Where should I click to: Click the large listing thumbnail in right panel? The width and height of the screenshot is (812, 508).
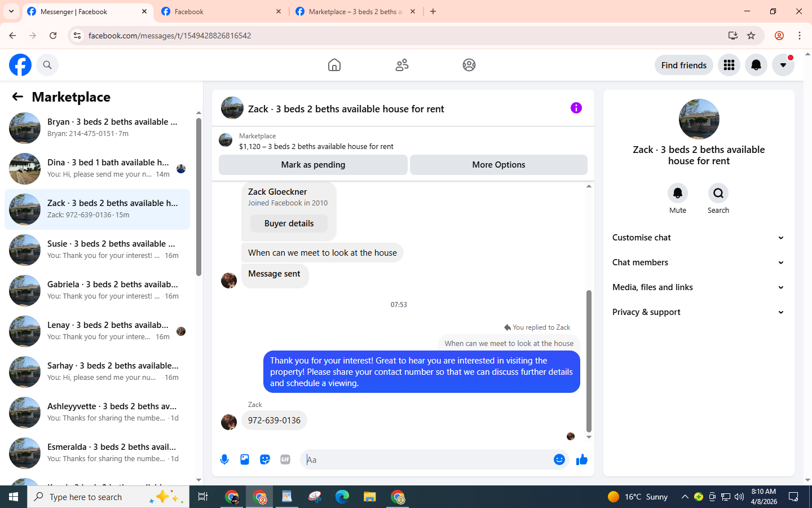point(699,119)
